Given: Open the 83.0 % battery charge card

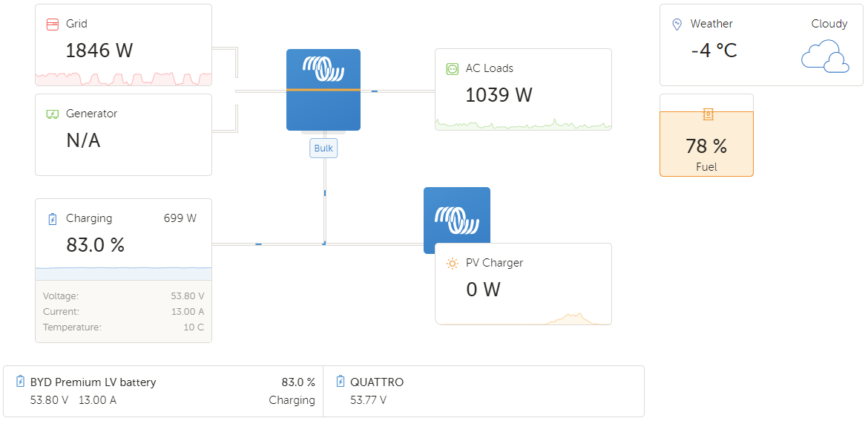Looking at the screenshot, I should click(123, 270).
